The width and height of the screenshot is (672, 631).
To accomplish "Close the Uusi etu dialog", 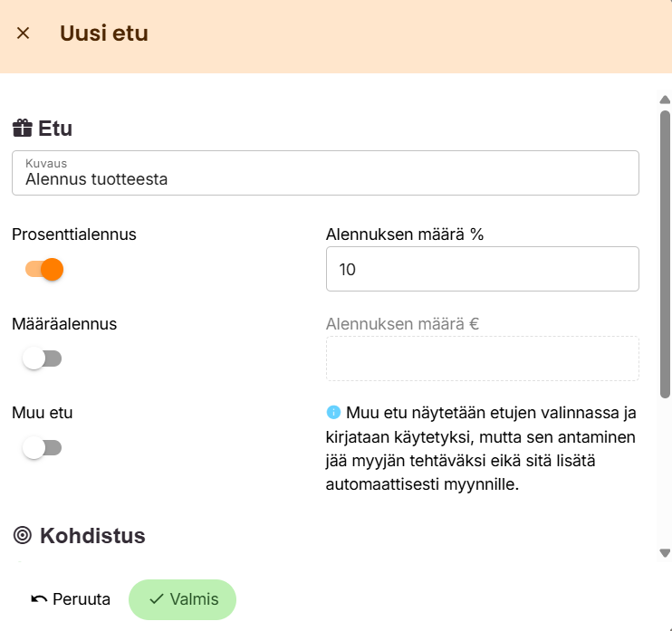I will pyautogui.click(x=24, y=33).
